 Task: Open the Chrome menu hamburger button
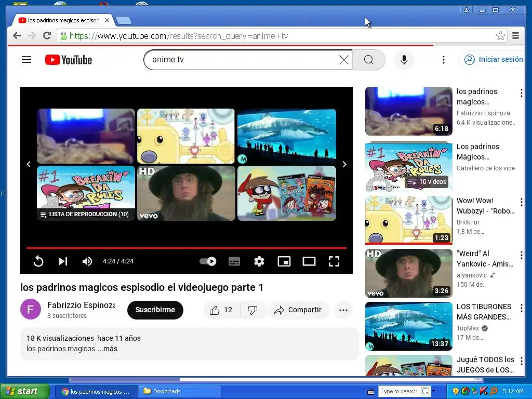[515, 36]
